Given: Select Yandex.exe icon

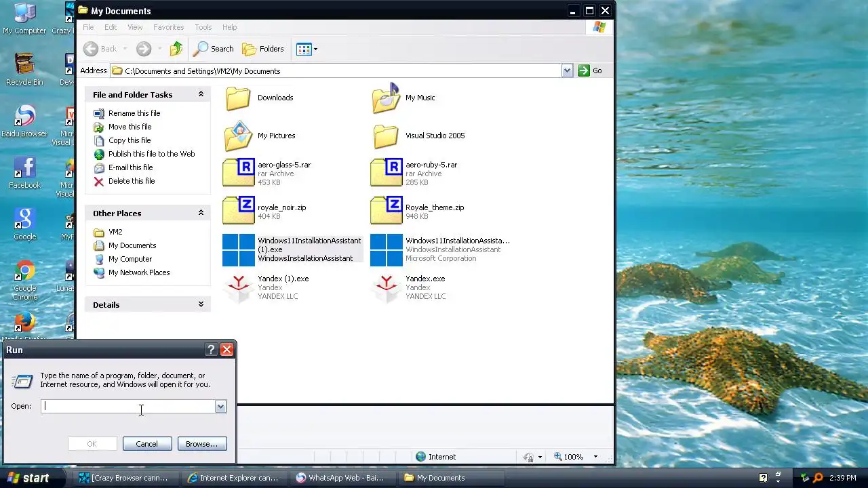Looking at the screenshot, I should coord(387,288).
